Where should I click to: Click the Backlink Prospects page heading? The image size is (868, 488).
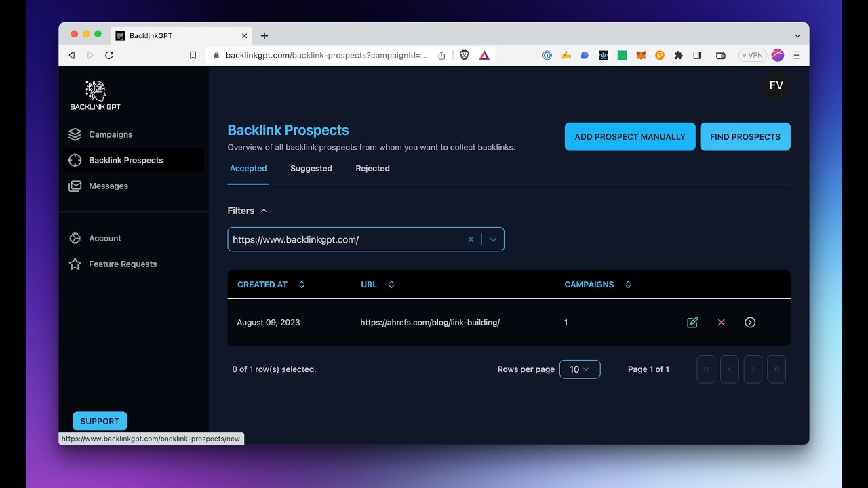288,130
